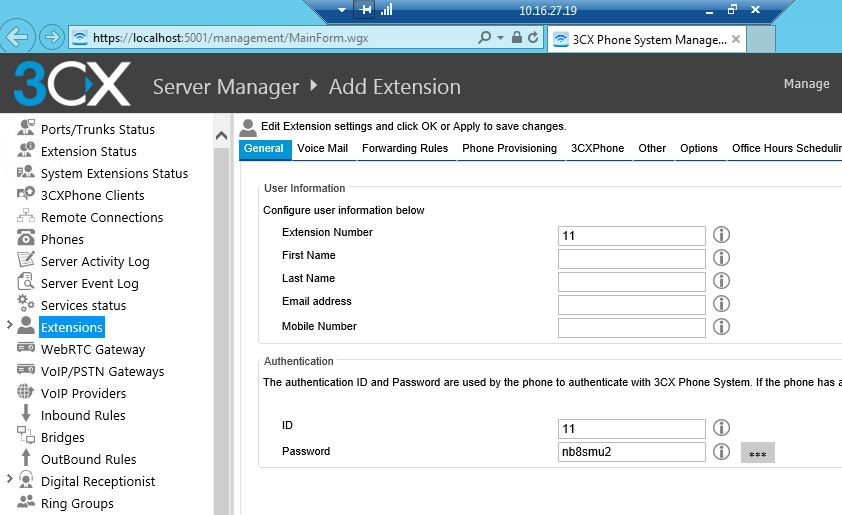This screenshot has height=515, width=842.
Task: Click Inbound Rules down-arrow icon
Action: click(26, 413)
